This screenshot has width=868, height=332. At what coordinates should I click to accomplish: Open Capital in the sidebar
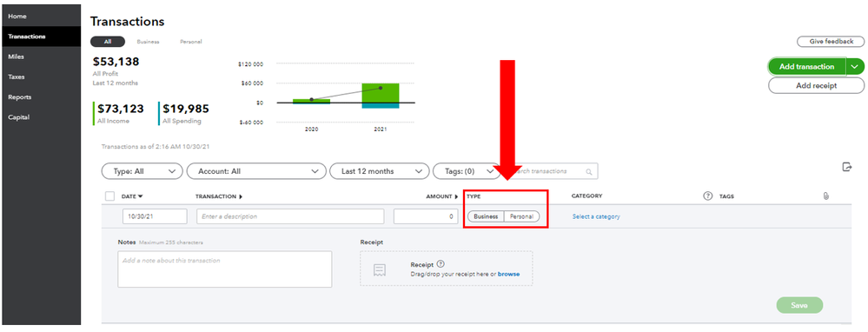coord(18,117)
